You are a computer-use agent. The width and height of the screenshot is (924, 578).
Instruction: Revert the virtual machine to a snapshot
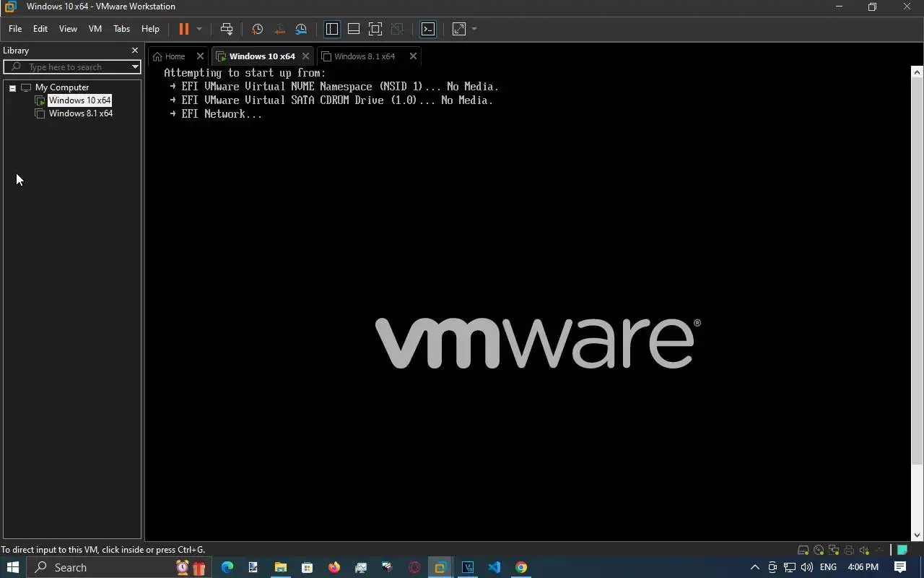[x=279, y=29]
